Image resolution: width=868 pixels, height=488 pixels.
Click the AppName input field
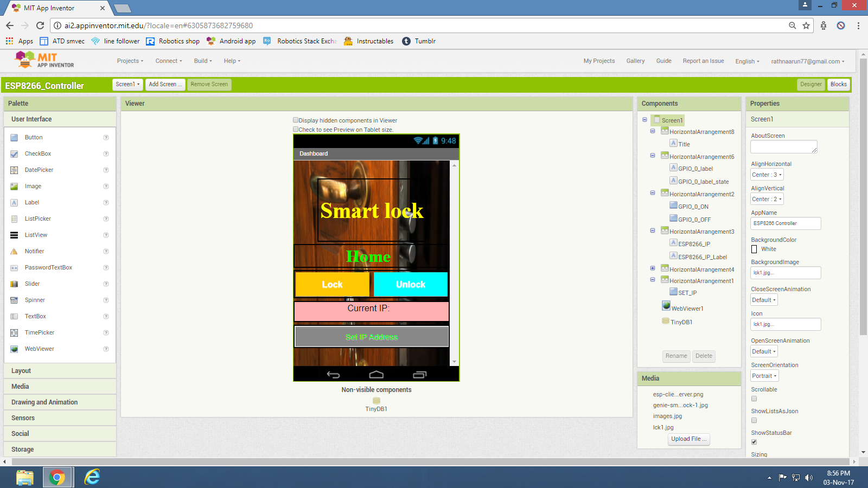tap(786, 223)
